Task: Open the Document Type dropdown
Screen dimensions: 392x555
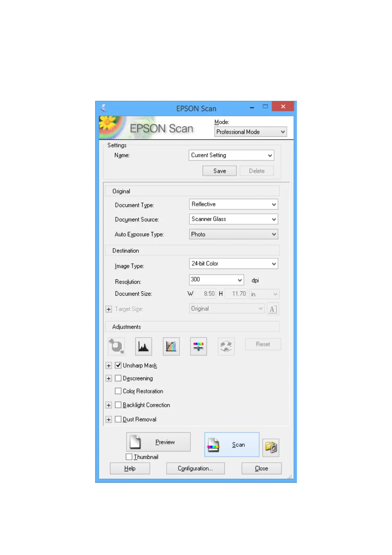Action: (234, 204)
